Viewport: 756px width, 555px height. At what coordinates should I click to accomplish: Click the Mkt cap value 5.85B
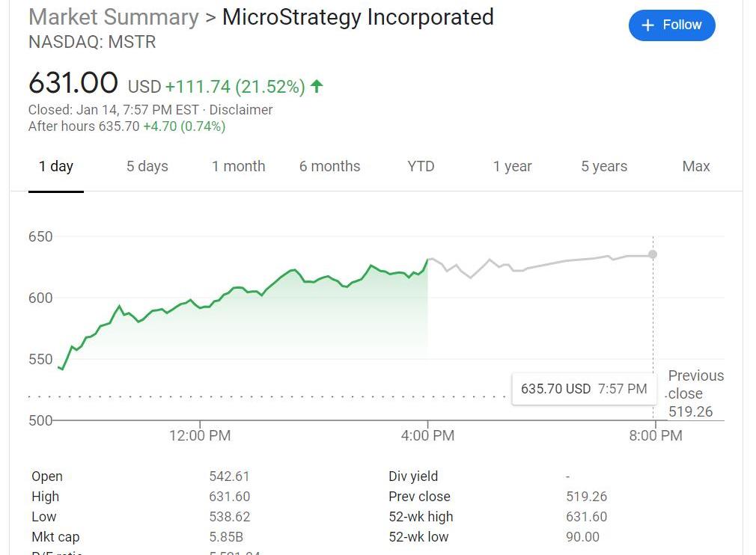(226, 537)
